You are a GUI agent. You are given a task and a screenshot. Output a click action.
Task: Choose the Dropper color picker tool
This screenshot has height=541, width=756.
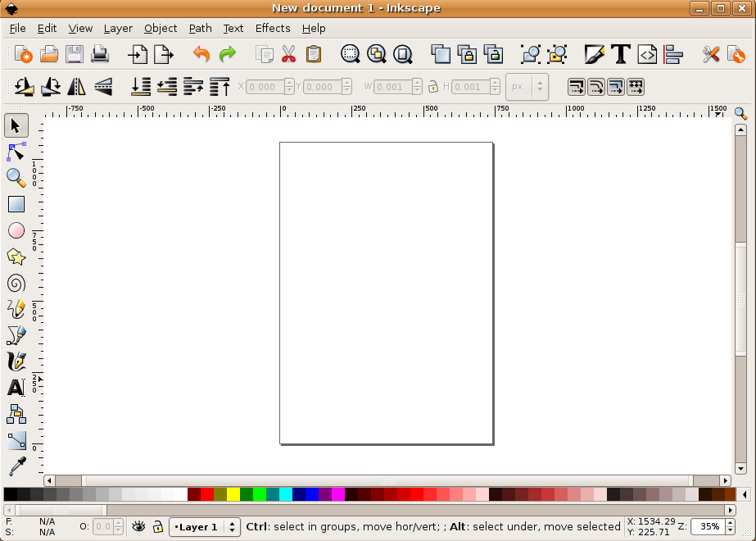(16, 466)
